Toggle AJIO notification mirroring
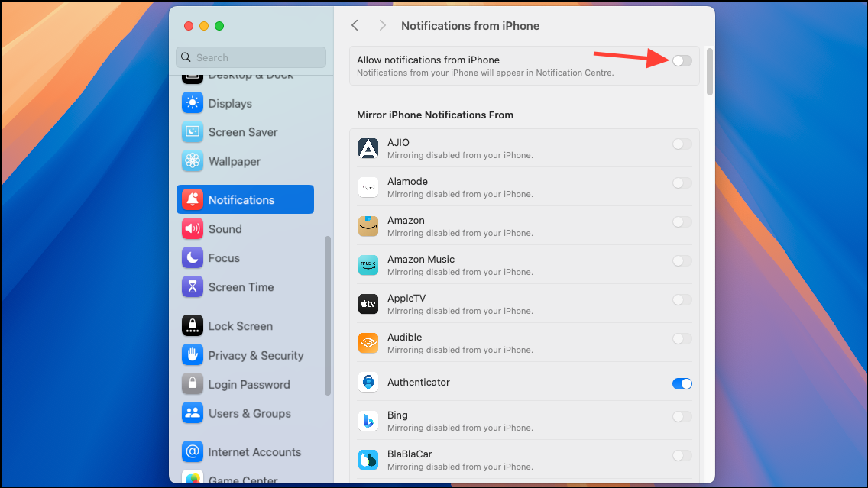This screenshot has height=488, width=868. click(682, 144)
